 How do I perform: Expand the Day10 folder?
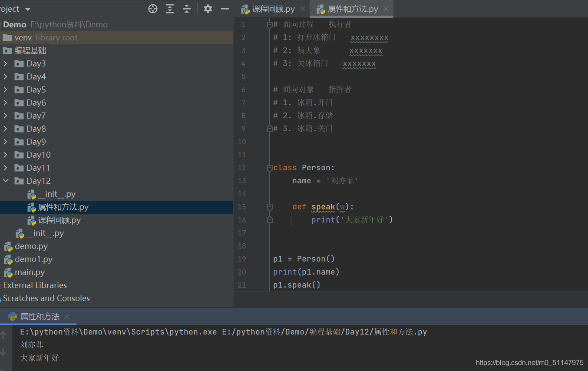(5, 155)
